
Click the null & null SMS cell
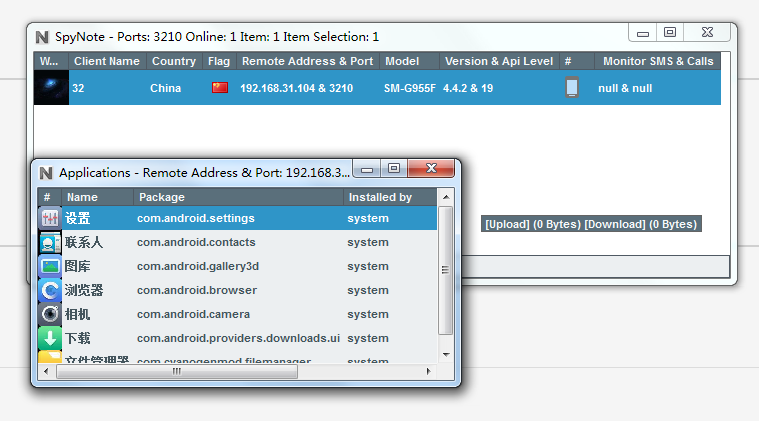(x=625, y=88)
